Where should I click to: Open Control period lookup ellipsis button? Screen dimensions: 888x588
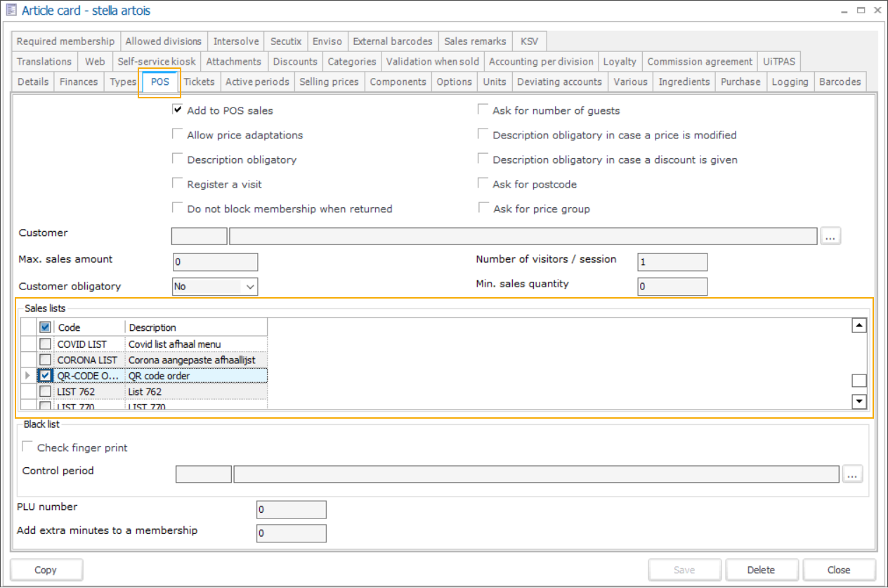852,474
